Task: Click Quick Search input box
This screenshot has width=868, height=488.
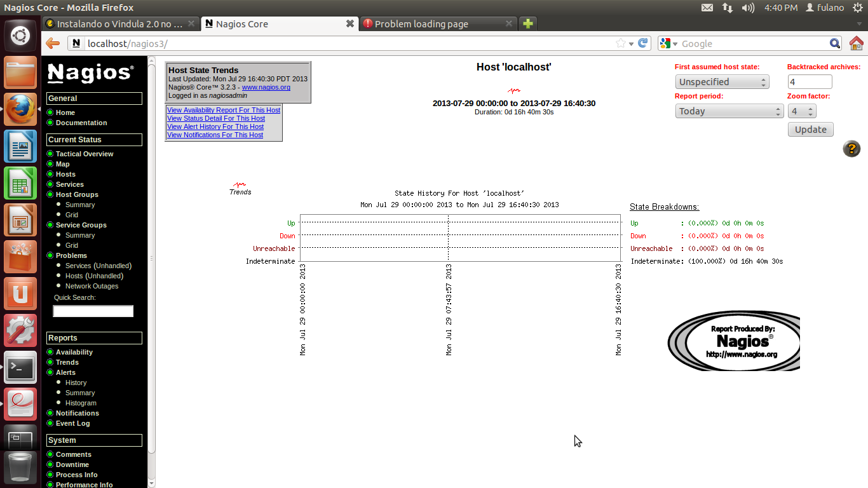Action: pos(93,311)
